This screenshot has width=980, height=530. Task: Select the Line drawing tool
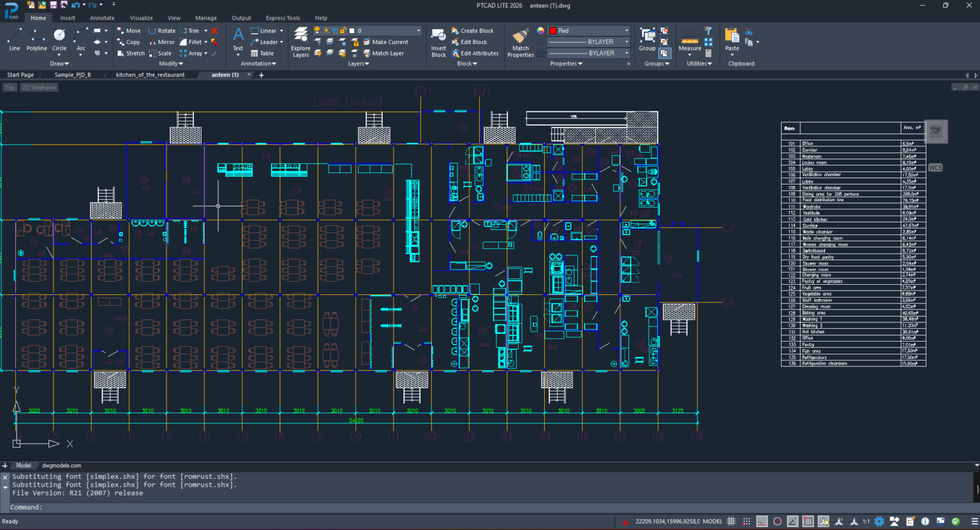point(14,38)
